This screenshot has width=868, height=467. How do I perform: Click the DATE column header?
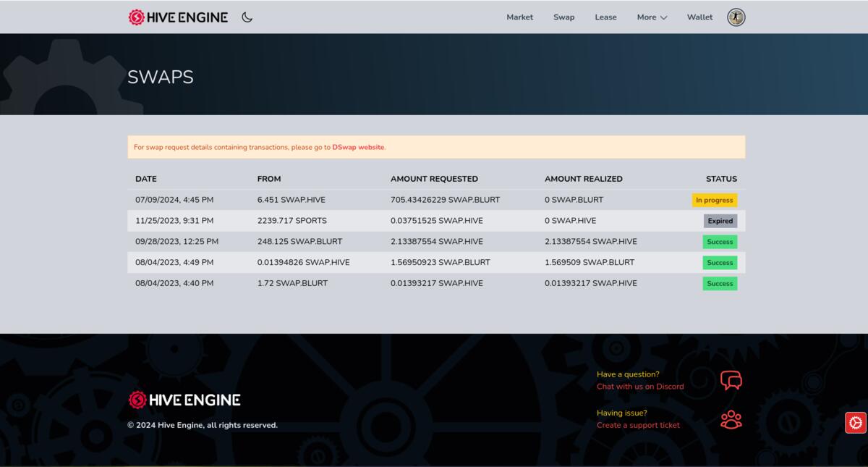coord(146,179)
